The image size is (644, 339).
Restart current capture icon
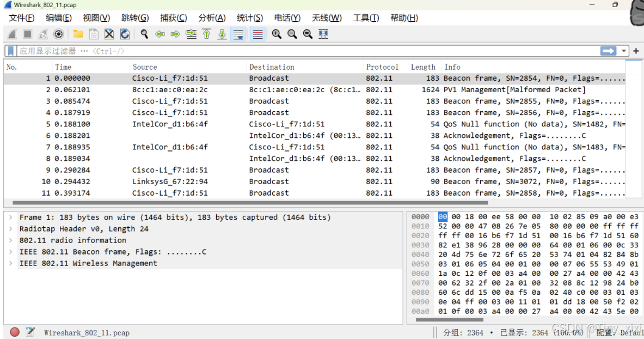(x=43, y=34)
